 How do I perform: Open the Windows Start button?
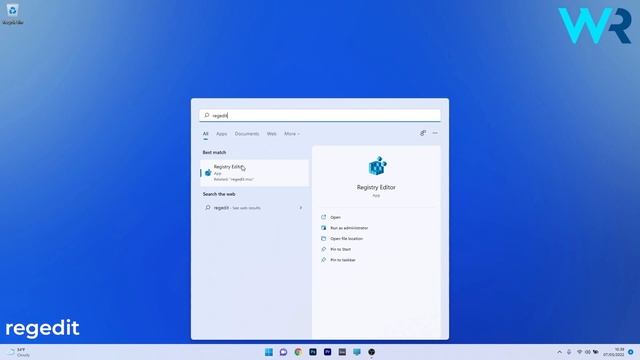(x=269, y=352)
